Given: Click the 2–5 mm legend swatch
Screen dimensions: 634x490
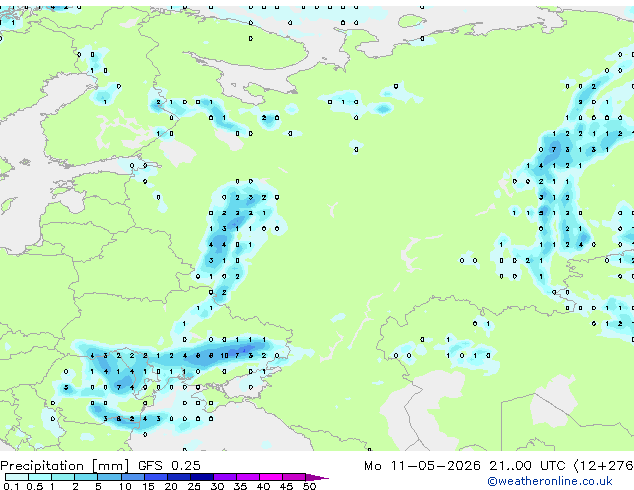Looking at the screenshot, I should coord(86,477).
